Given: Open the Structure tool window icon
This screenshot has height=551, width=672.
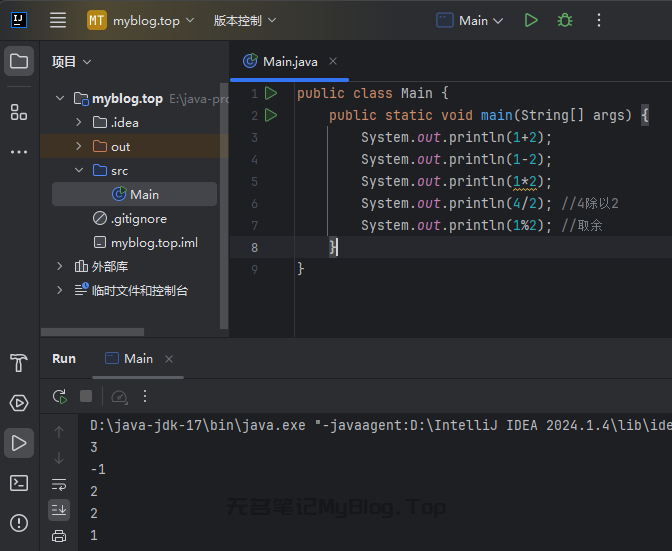Looking at the screenshot, I should [19, 112].
